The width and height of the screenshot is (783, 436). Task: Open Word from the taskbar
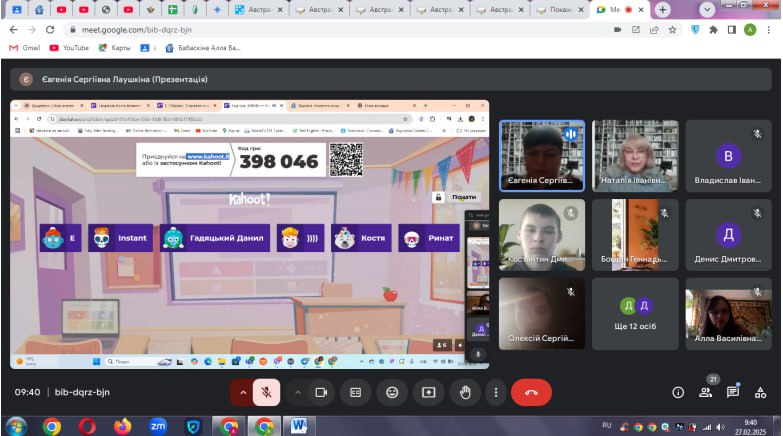(299, 427)
